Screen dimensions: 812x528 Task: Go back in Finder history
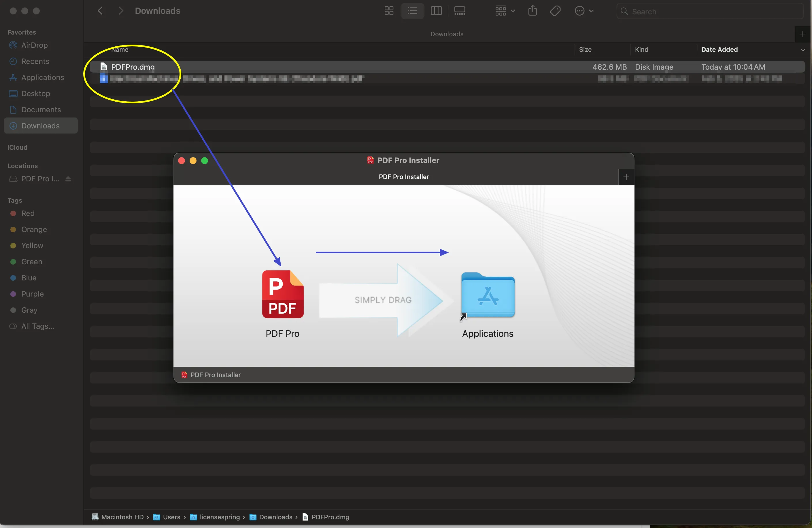click(x=100, y=11)
